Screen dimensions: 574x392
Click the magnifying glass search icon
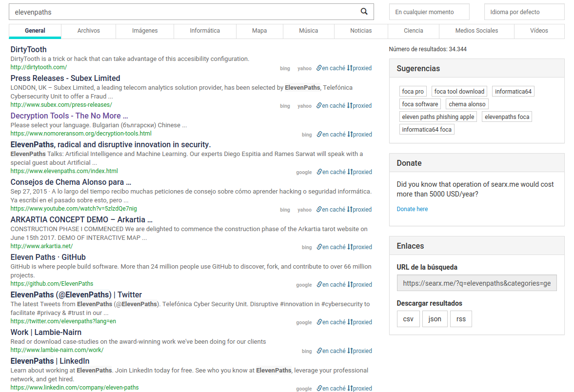click(x=364, y=12)
